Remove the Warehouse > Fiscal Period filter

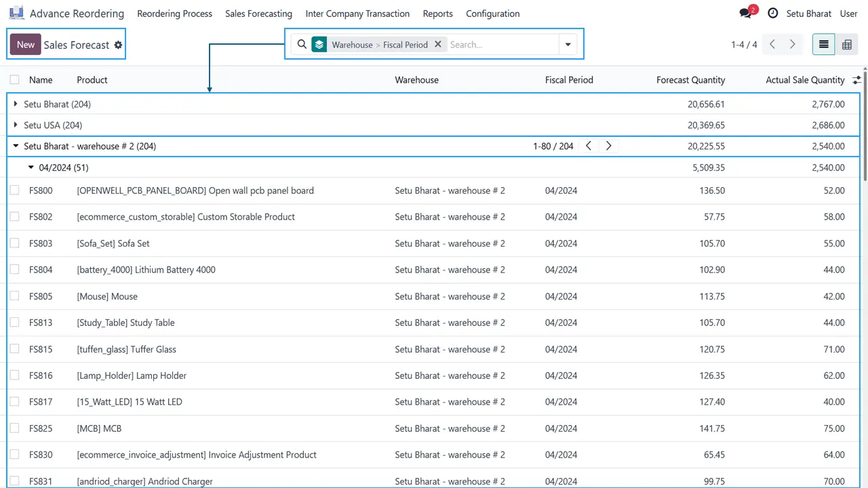[x=438, y=45]
